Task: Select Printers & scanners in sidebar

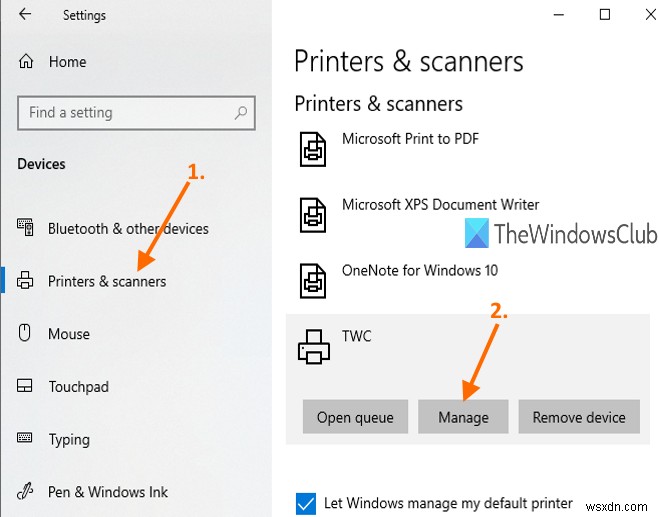Action: (107, 281)
